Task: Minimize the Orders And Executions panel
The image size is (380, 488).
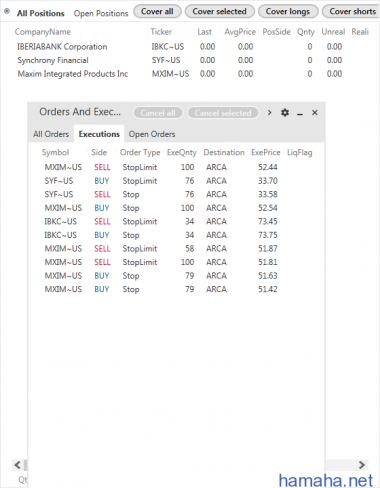Action: [300, 114]
